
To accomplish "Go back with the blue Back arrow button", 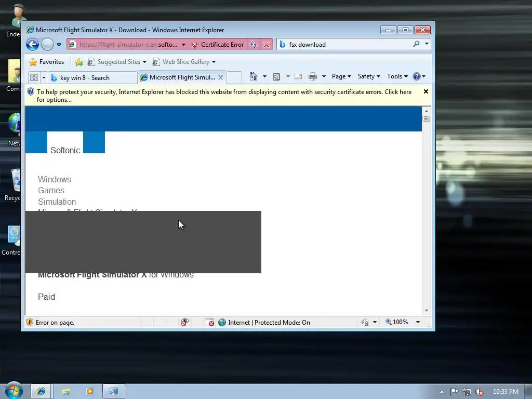I will click(33, 45).
